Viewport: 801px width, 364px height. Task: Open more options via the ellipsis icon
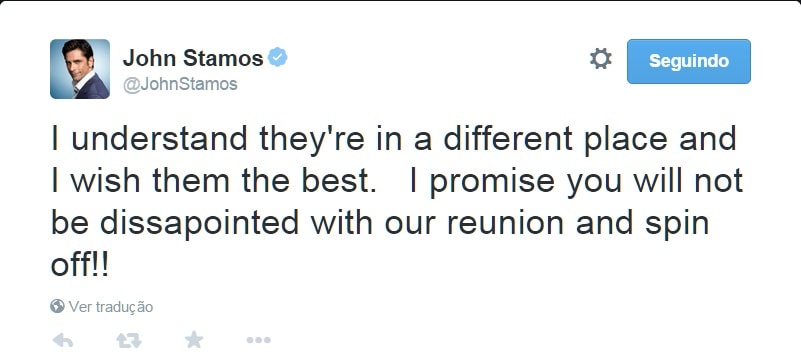pyautogui.click(x=258, y=340)
